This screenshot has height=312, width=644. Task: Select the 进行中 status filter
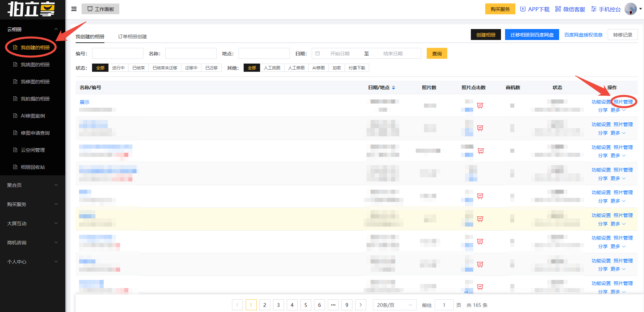pos(118,68)
